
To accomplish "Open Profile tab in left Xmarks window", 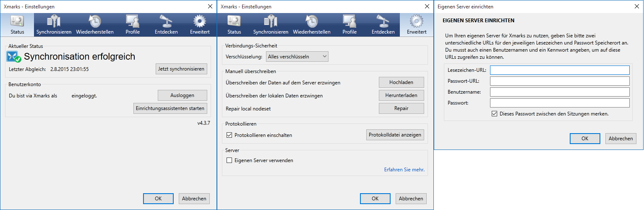I will [133, 25].
